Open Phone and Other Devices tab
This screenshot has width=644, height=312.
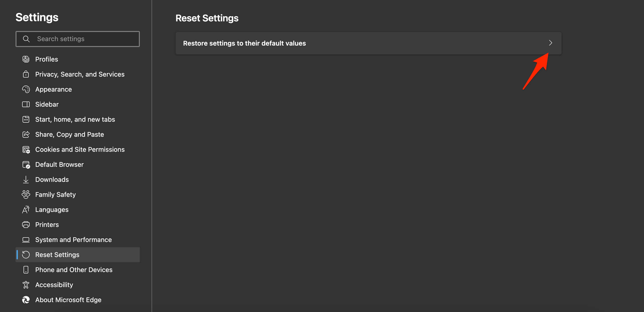[x=74, y=269]
